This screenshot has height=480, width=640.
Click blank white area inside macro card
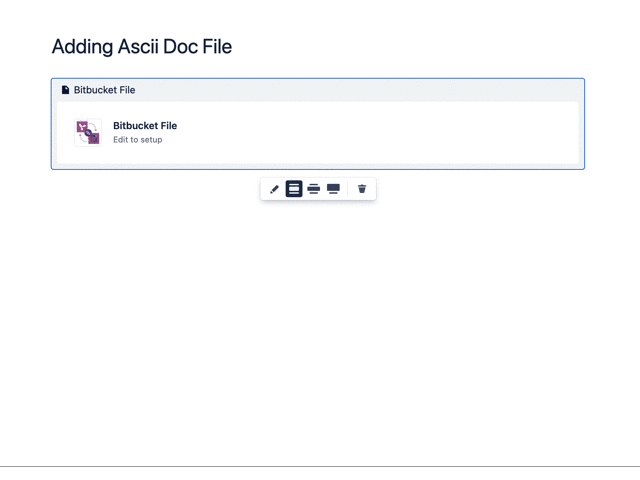pyautogui.click(x=380, y=132)
